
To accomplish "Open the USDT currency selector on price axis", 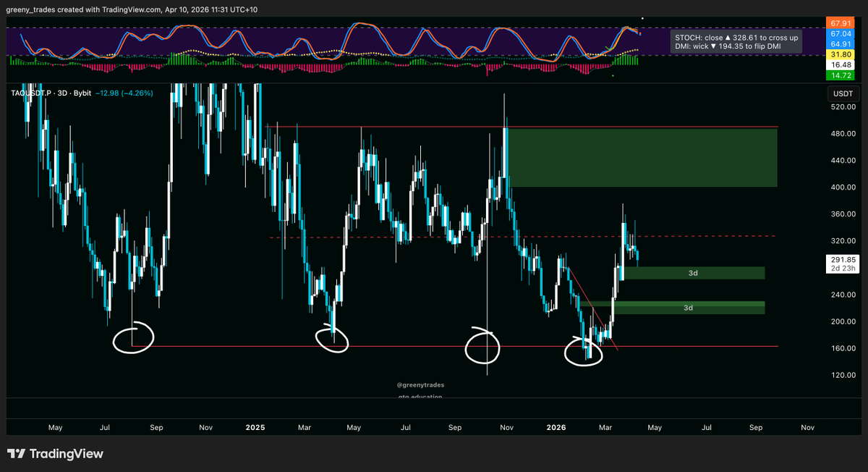I will click(x=843, y=94).
